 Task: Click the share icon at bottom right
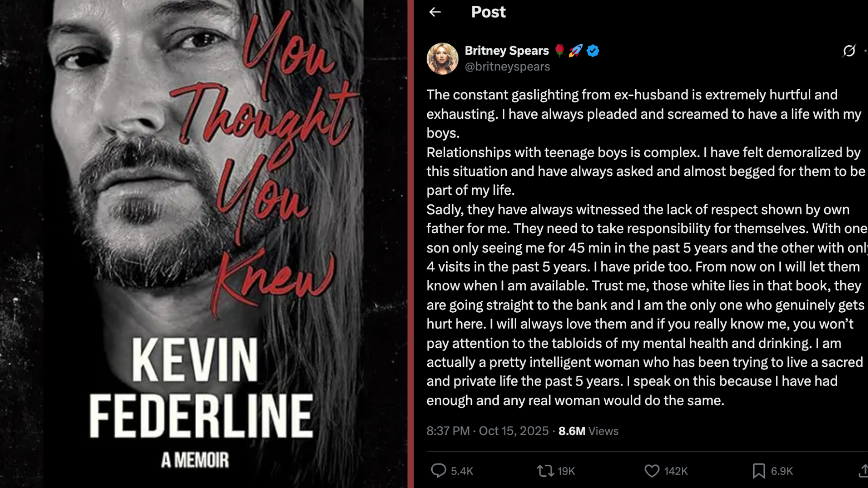pyautogui.click(x=863, y=471)
